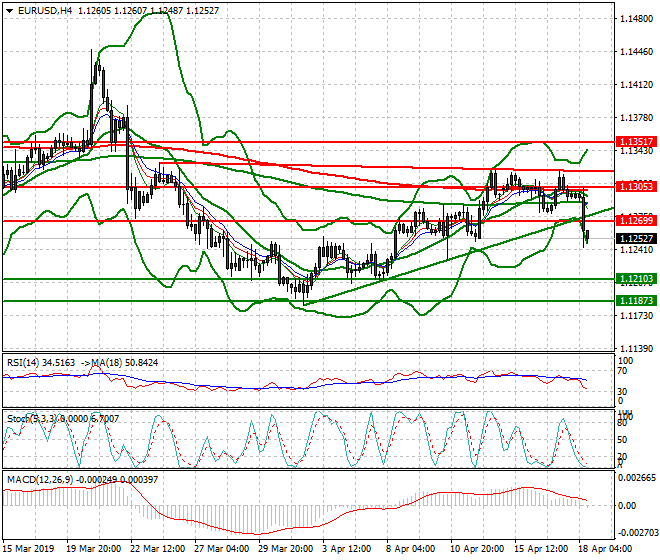
Task: Select the green 1.12103 support level label
Action: (x=637, y=279)
